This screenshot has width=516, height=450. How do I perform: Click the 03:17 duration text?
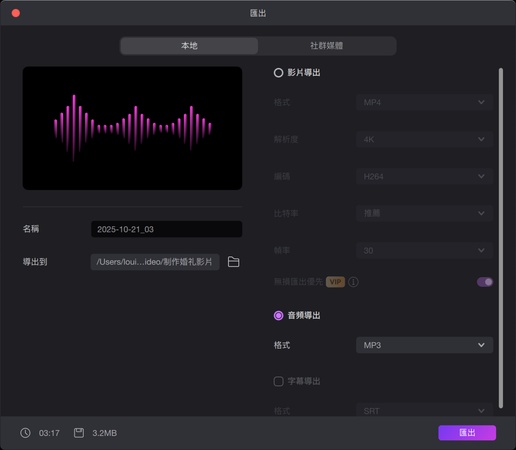49,433
